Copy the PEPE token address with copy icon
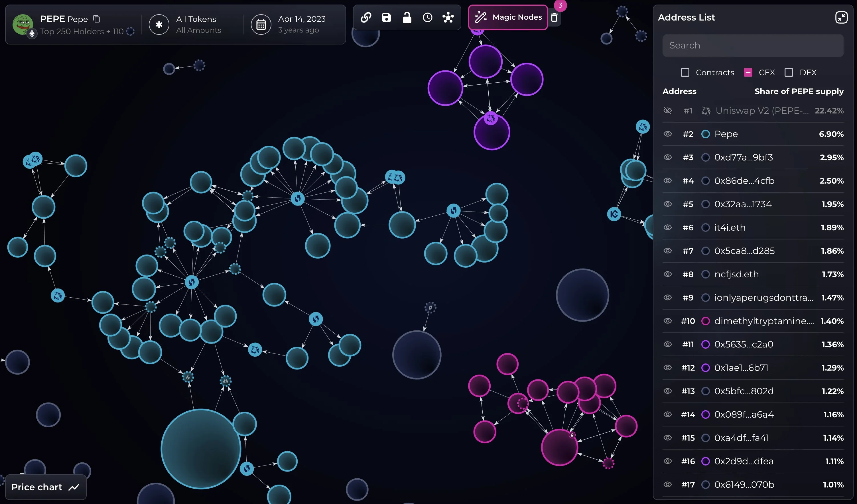 pyautogui.click(x=97, y=19)
